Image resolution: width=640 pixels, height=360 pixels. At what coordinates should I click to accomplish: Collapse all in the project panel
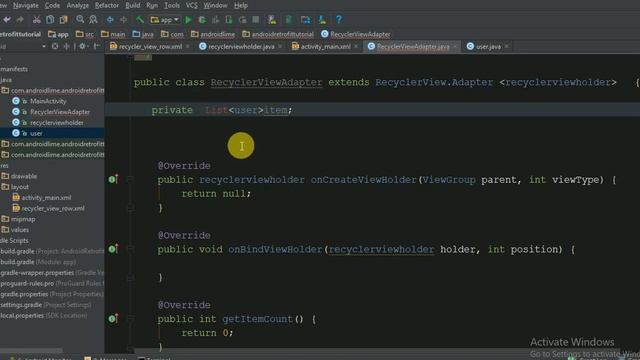(x=66, y=47)
